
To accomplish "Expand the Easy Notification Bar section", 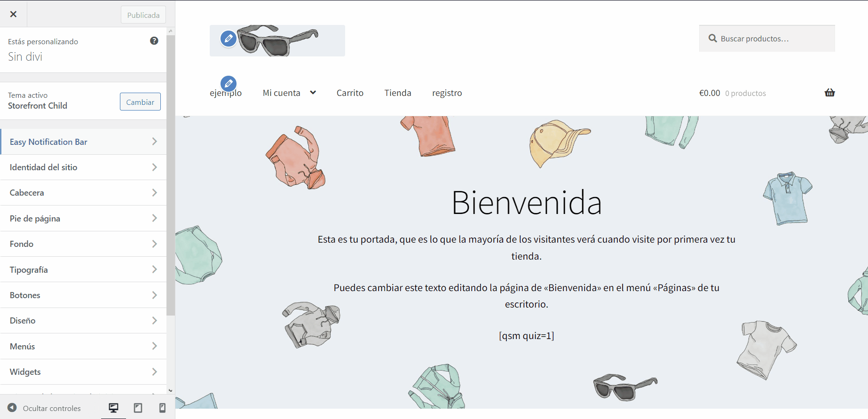I will pos(83,142).
